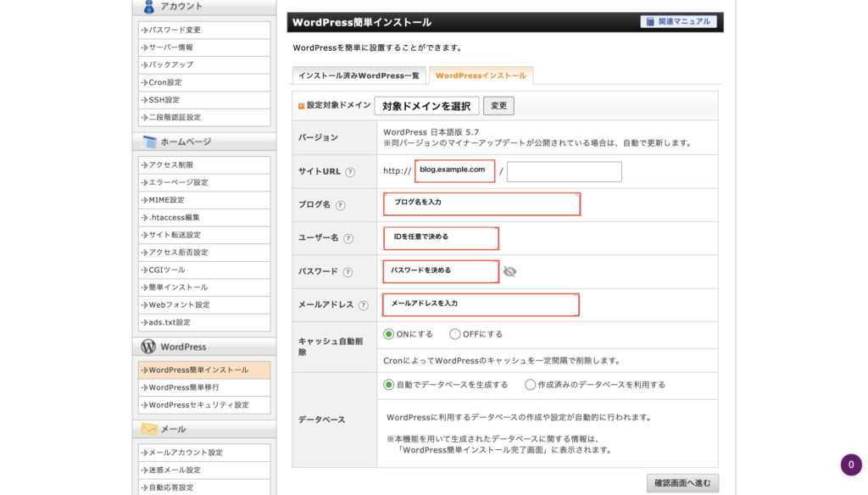The image size is (868, 495).
Task: Toggle password visibility eye icon
Action: coord(509,271)
